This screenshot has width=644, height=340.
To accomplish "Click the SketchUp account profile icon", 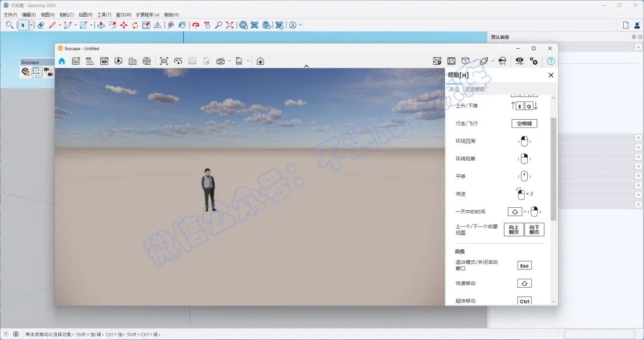I will (x=292, y=25).
